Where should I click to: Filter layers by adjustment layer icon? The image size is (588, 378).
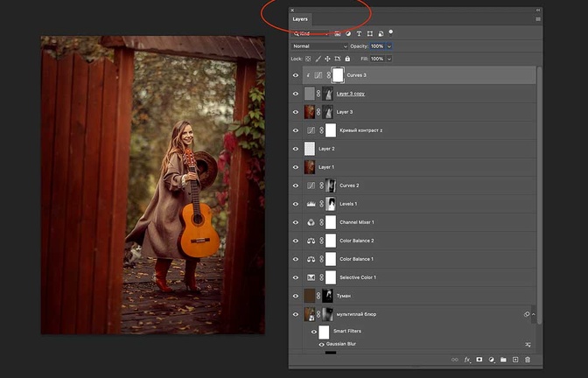point(348,34)
